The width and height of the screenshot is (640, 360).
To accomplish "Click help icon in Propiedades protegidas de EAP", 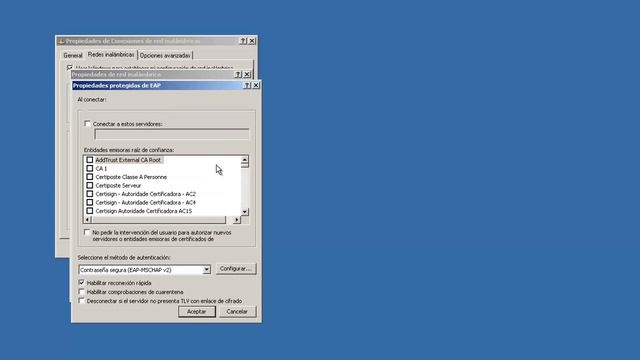I will tap(247, 85).
